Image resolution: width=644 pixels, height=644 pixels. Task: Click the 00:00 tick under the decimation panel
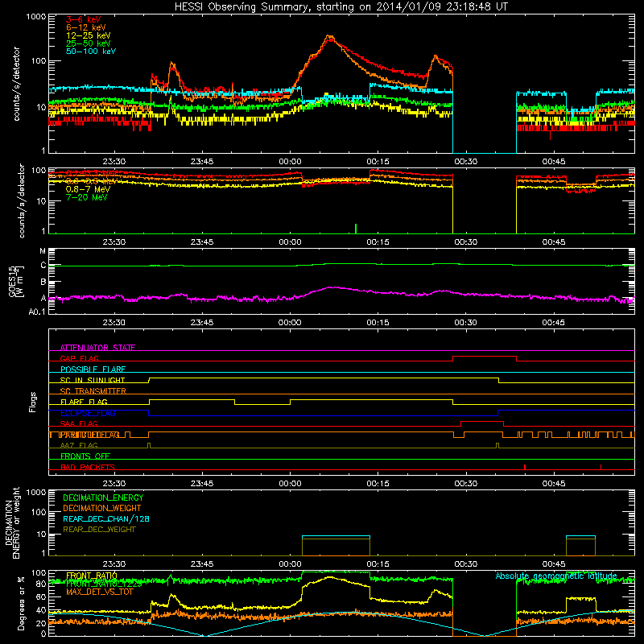[x=290, y=564]
